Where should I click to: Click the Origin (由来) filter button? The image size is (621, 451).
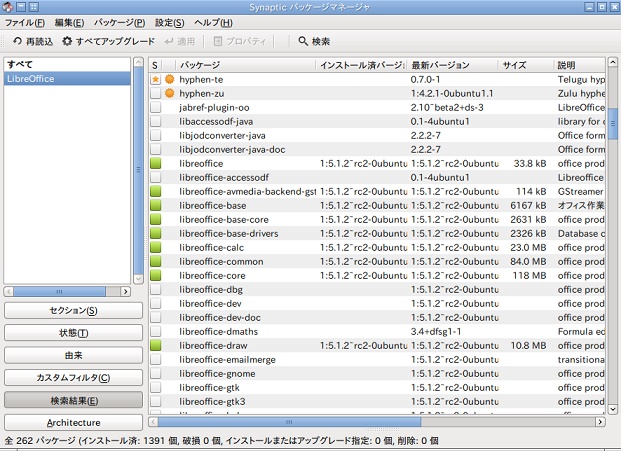[73, 355]
